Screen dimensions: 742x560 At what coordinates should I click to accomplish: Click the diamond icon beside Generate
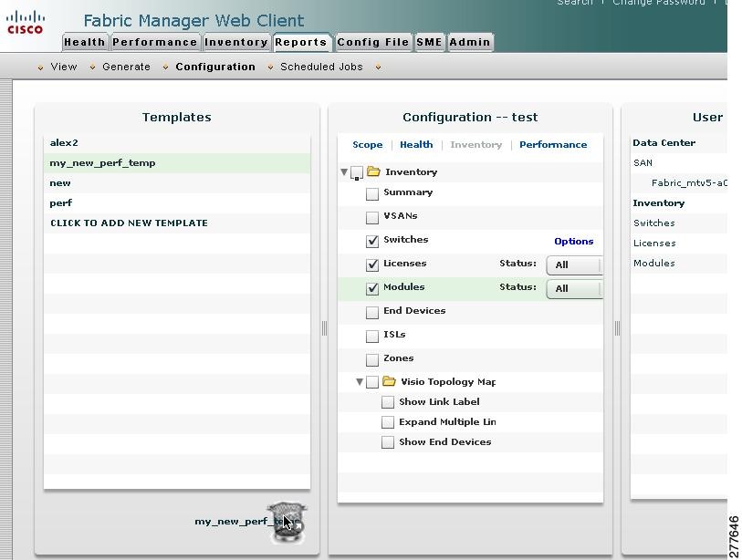point(94,67)
